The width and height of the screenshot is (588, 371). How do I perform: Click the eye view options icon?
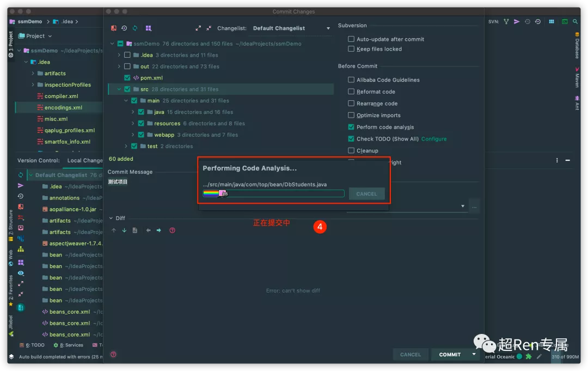point(21,273)
